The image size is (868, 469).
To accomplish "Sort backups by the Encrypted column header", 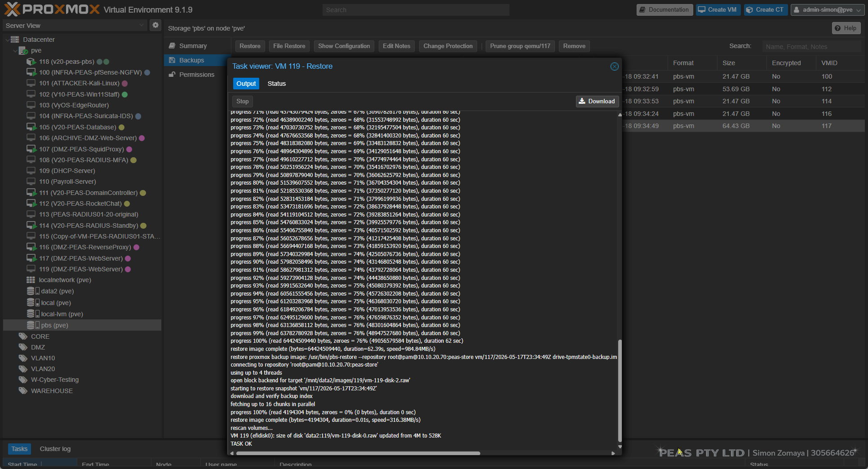I will (791, 63).
